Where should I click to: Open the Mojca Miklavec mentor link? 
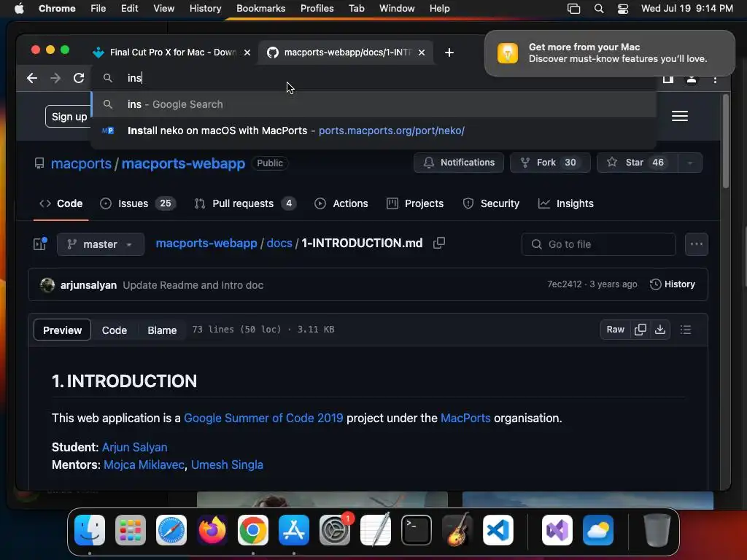pyautogui.click(x=144, y=464)
